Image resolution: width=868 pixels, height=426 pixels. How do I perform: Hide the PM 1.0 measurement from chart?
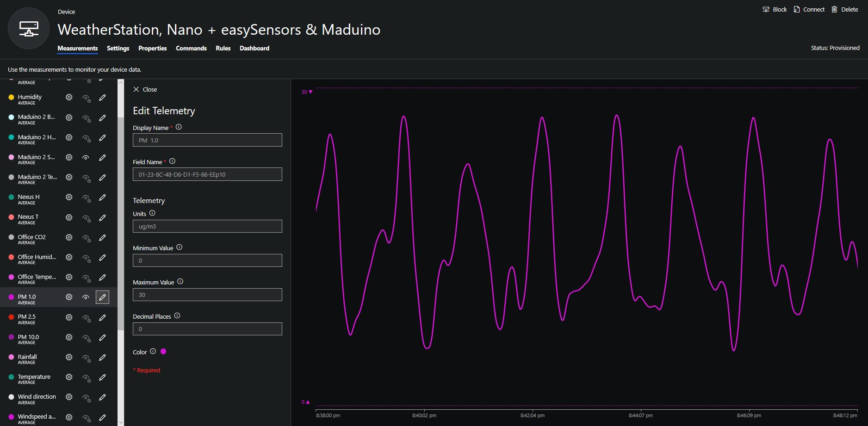coord(86,297)
